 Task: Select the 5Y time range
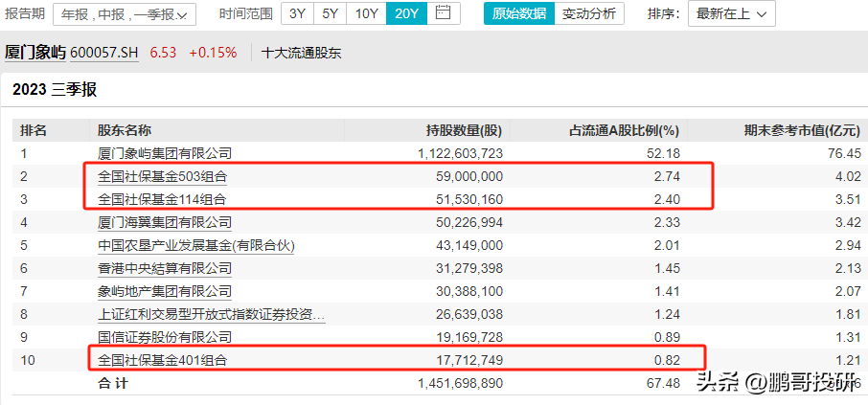click(x=330, y=13)
